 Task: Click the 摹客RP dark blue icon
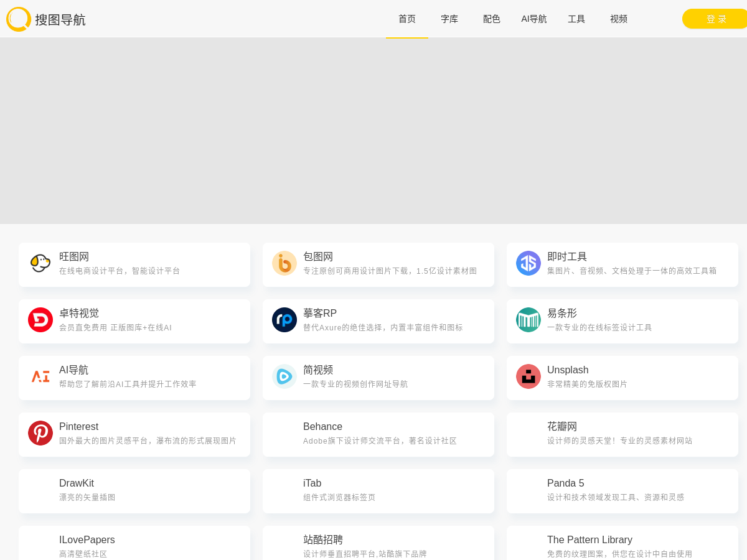[x=284, y=320]
